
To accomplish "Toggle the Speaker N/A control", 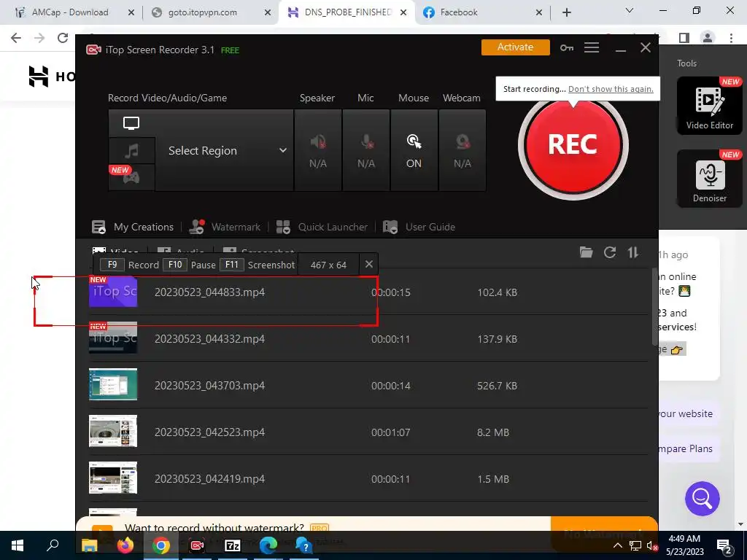I will pyautogui.click(x=318, y=150).
